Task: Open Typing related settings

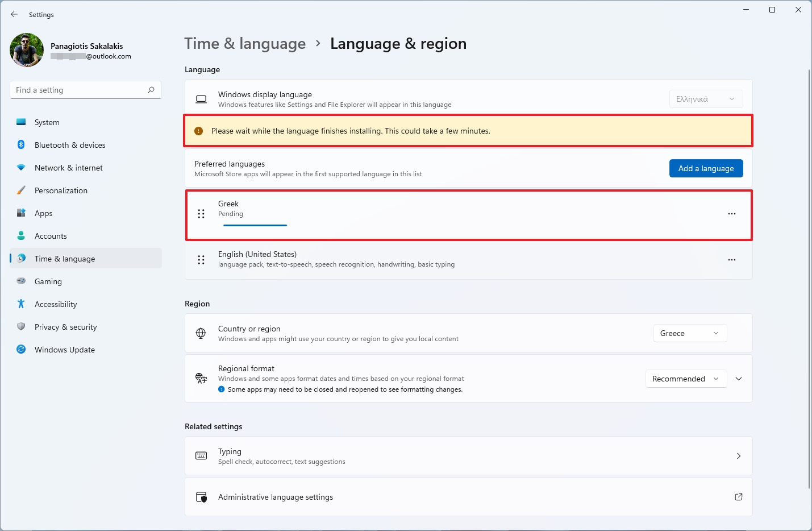Action: pos(468,456)
